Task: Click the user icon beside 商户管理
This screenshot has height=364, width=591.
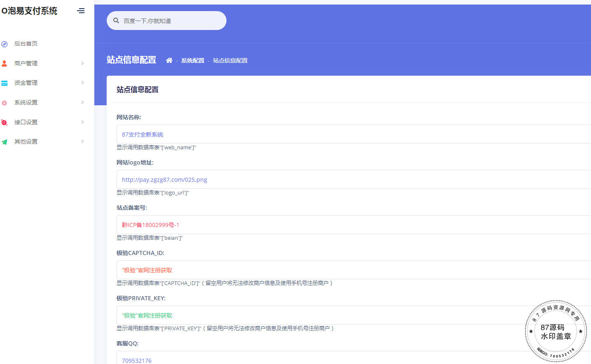Action: [5, 63]
